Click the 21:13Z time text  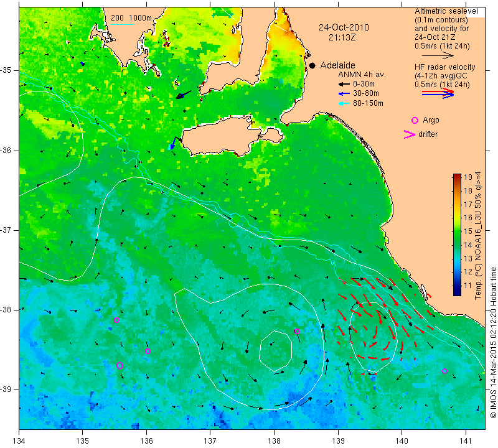click(342, 37)
